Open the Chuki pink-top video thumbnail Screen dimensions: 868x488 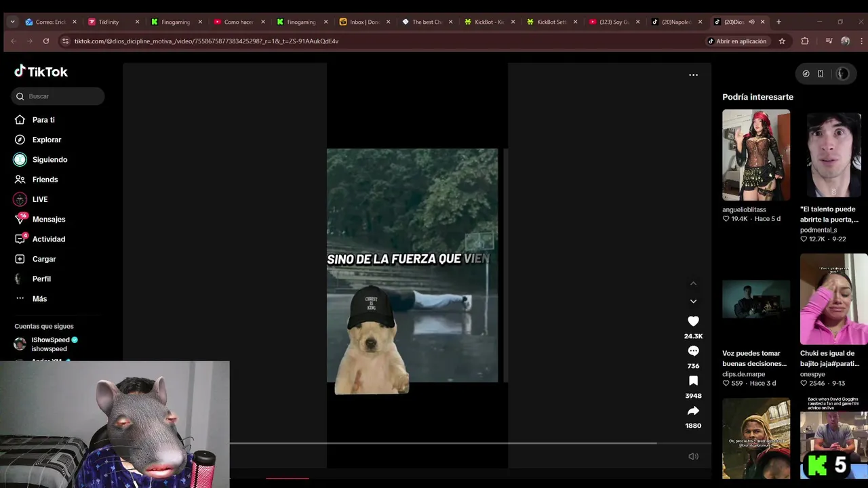tap(834, 299)
